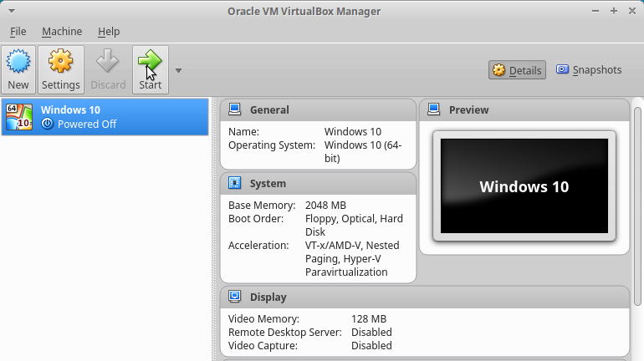Click the Acceleration value text
644x361 pixels.
(x=352, y=259)
